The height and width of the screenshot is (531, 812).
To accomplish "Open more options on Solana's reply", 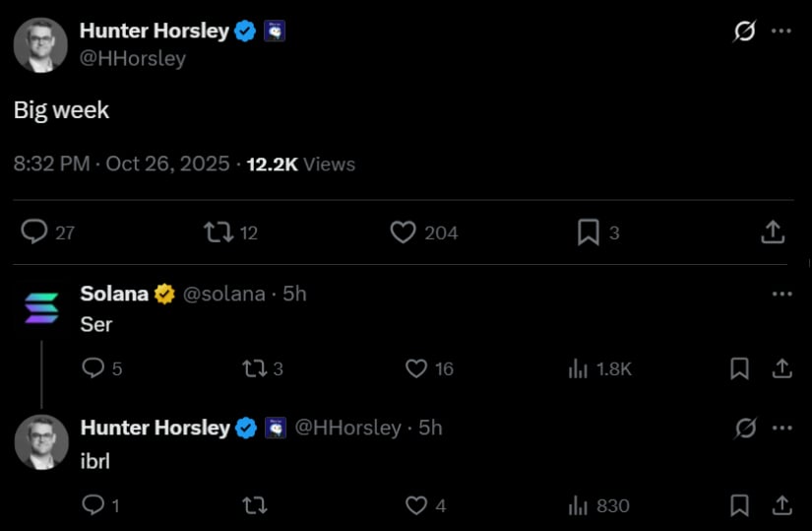I will 781,294.
